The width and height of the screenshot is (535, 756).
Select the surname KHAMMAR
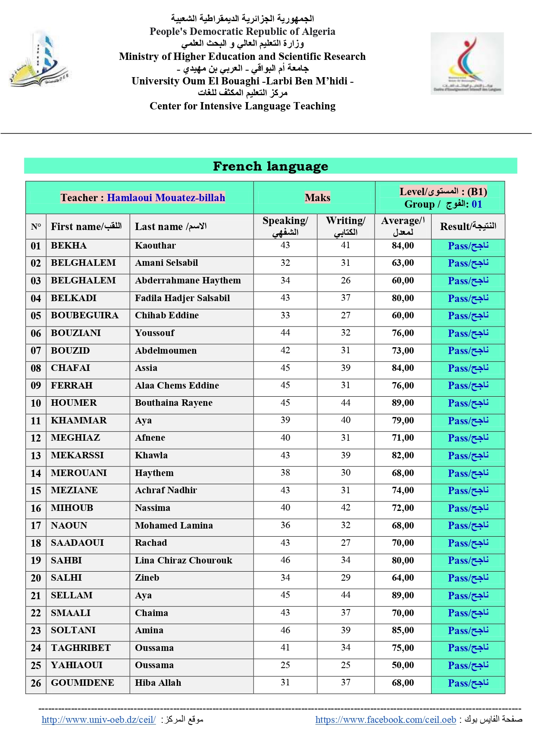click(x=78, y=420)
